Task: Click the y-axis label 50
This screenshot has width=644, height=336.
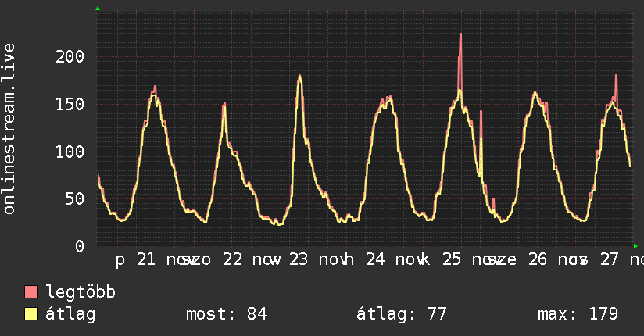Action: 75,199
